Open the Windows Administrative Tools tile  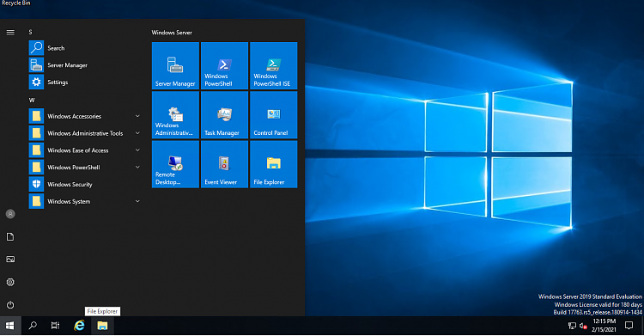(x=175, y=115)
